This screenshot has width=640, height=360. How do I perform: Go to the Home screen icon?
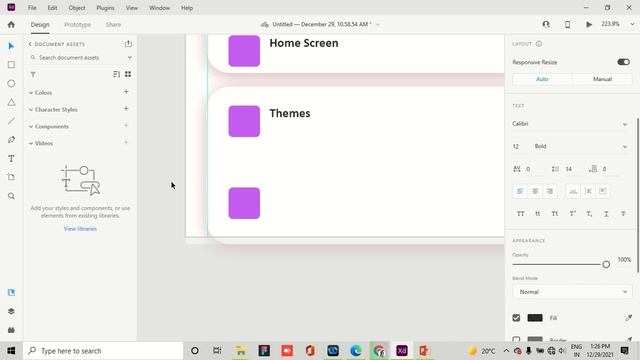point(11,24)
